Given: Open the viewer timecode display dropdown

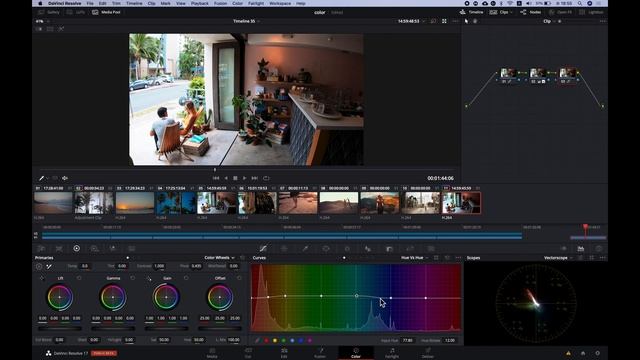Looking at the screenshot, I should pyautogui.click(x=411, y=21).
